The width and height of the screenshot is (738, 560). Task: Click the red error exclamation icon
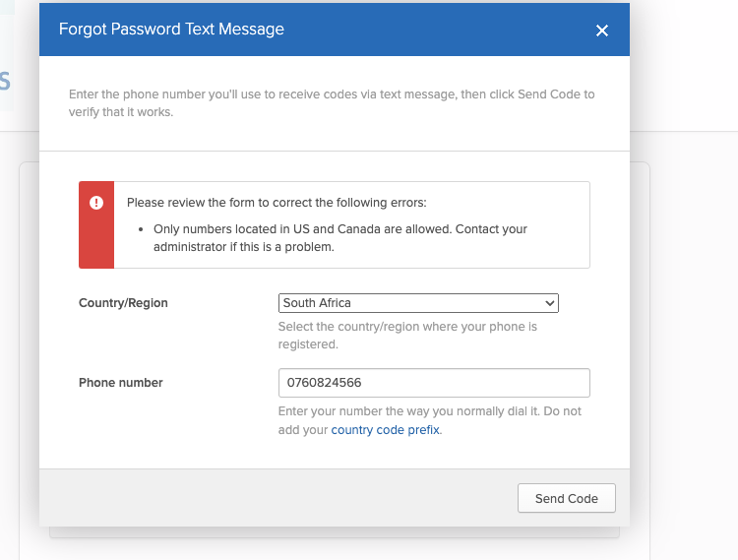(x=96, y=203)
